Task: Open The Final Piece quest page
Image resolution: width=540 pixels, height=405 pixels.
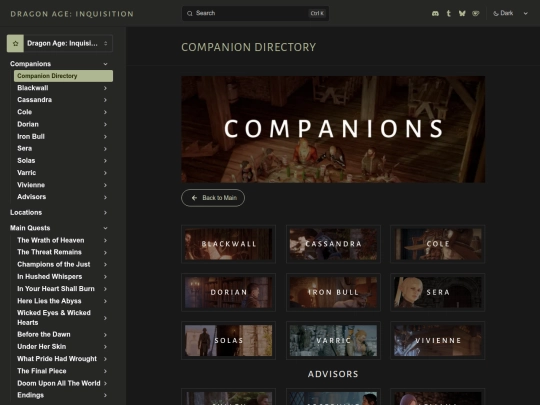Action: coord(42,371)
